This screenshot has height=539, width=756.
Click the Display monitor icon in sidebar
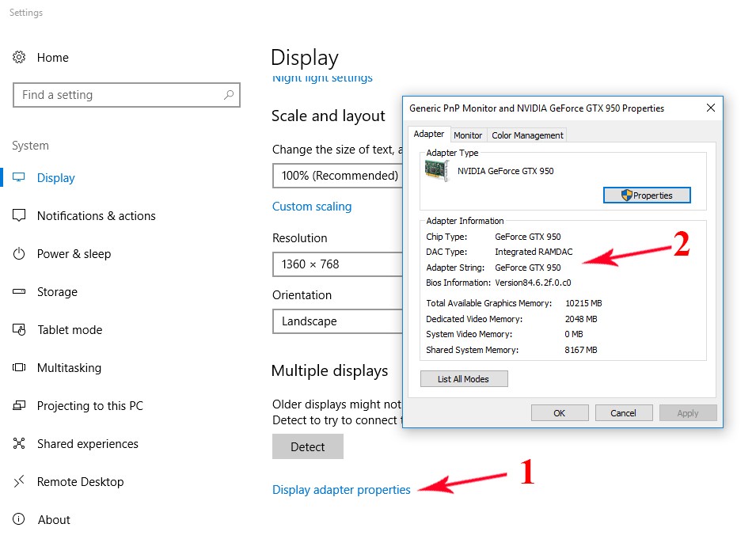click(x=19, y=177)
